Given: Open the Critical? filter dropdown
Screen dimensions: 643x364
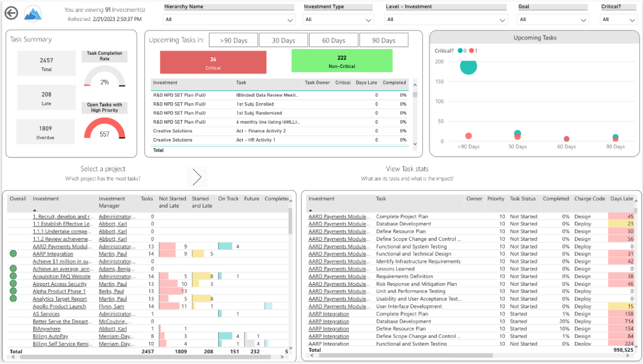Looking at the screenshot, I should coord(618,19).
